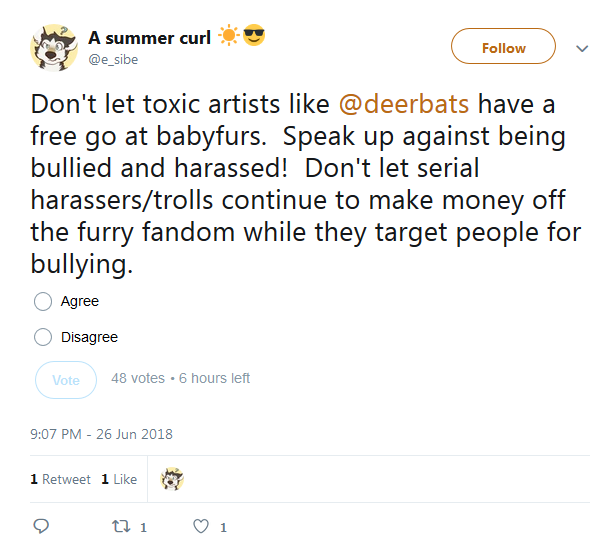The width and height of the screenshot is (616, 552).
Task: Click the retweet count number
Action: point(143,527)
